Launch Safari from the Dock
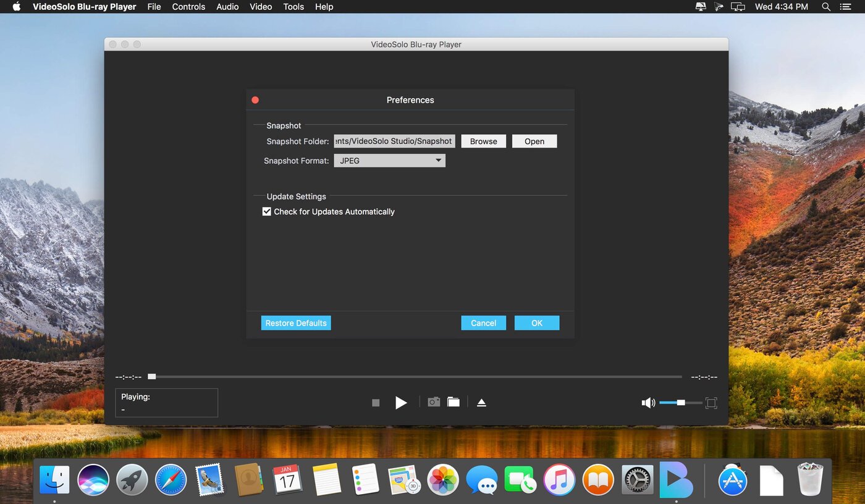 [171, 479]
